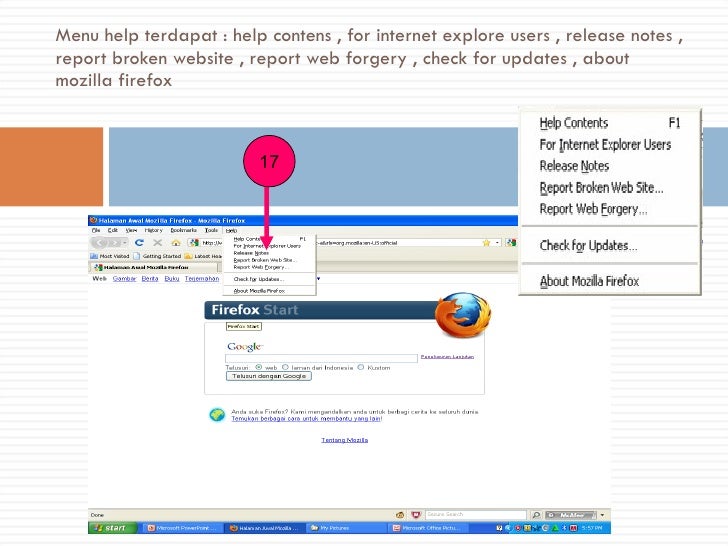Switch to the Halaman Awal Mozilla Firefox tab
This screenshot has width=728, height=546.
[153, 267]
